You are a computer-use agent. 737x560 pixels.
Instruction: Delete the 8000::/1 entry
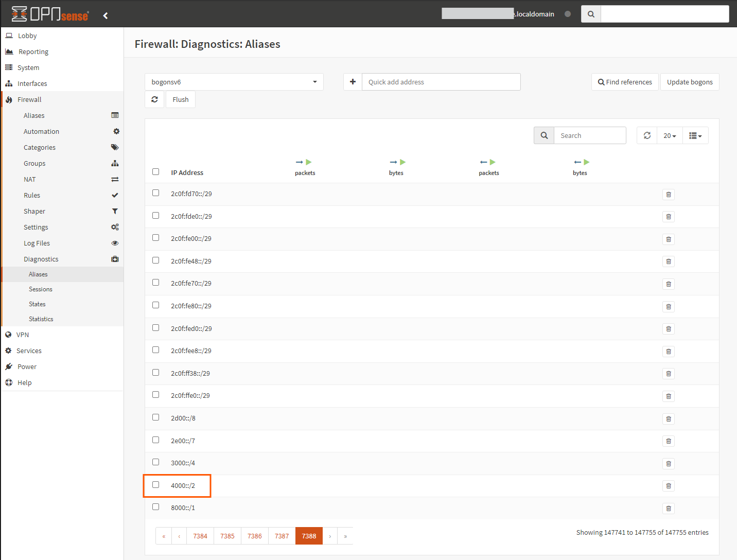669,509
